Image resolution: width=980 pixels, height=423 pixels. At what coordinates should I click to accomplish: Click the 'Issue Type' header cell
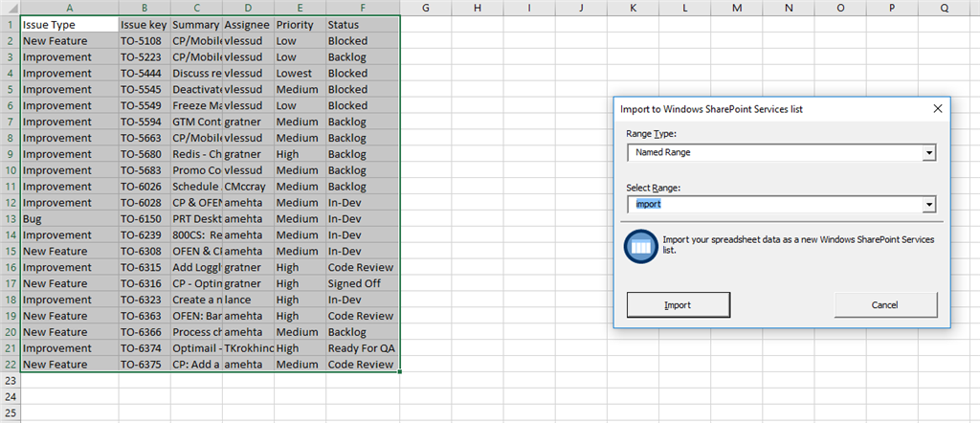point(69,24)
